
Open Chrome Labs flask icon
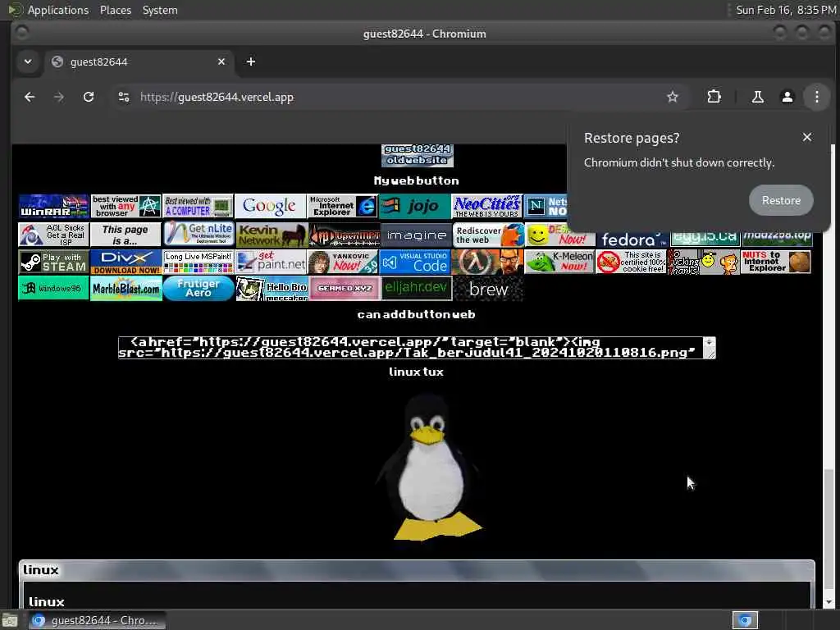coord(757,97)
